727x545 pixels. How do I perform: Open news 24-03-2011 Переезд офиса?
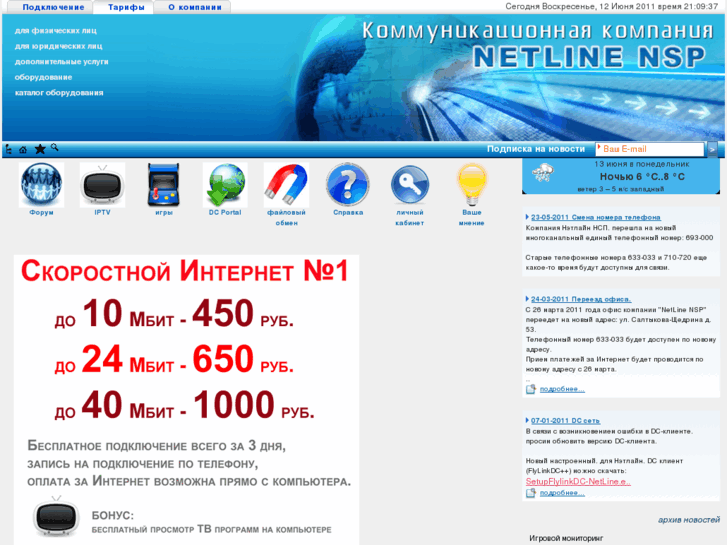(581, 299)
